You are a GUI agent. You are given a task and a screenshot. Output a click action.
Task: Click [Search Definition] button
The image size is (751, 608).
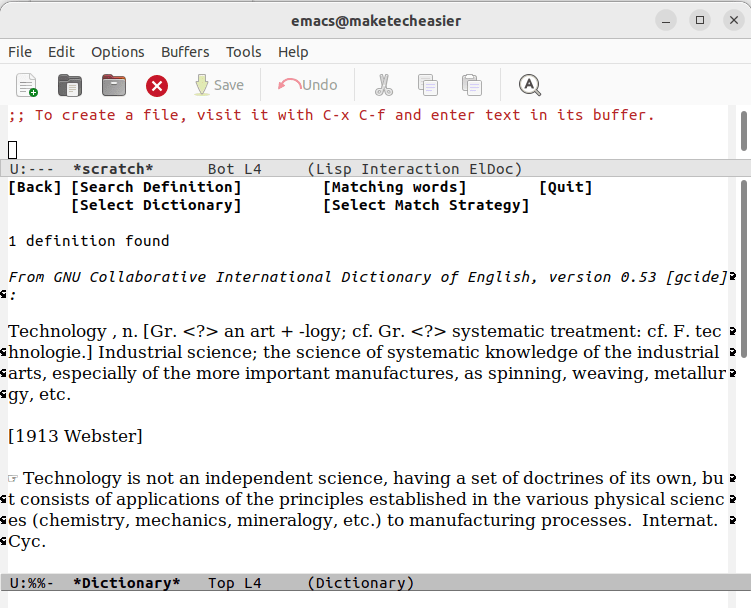[x=156, y=187]
